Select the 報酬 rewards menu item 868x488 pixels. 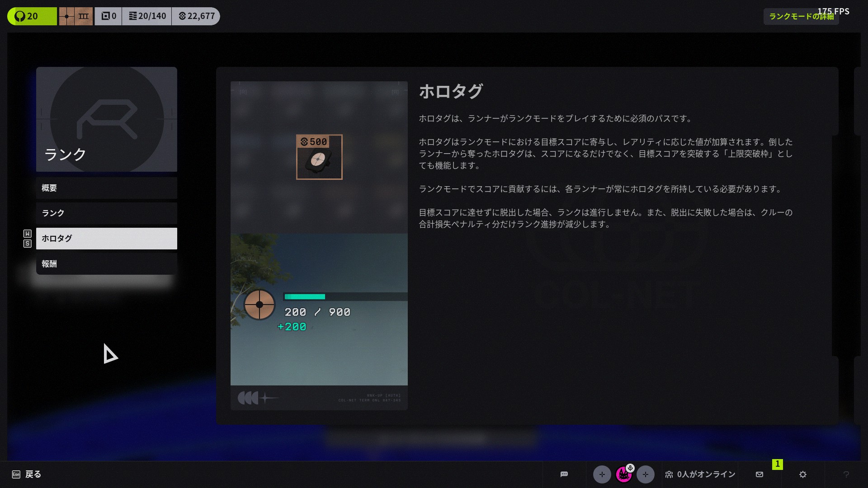pos(106,264)
